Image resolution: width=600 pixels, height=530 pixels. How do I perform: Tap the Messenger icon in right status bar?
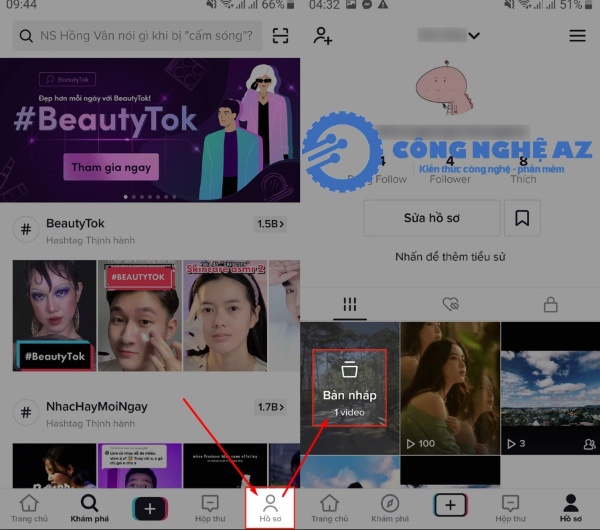367,4
